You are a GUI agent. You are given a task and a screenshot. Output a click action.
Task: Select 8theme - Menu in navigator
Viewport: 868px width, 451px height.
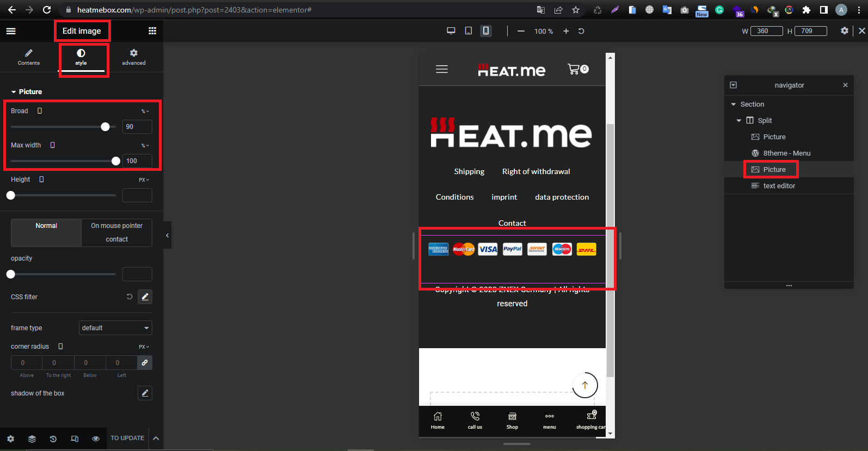(789, 153)
